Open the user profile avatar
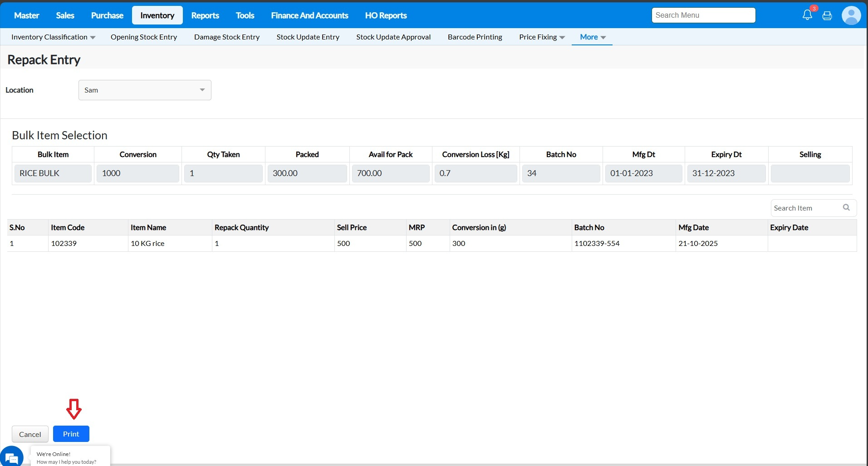Image resolution: width=868 pixels, height=466 pixels. click(x=851, y=15)
